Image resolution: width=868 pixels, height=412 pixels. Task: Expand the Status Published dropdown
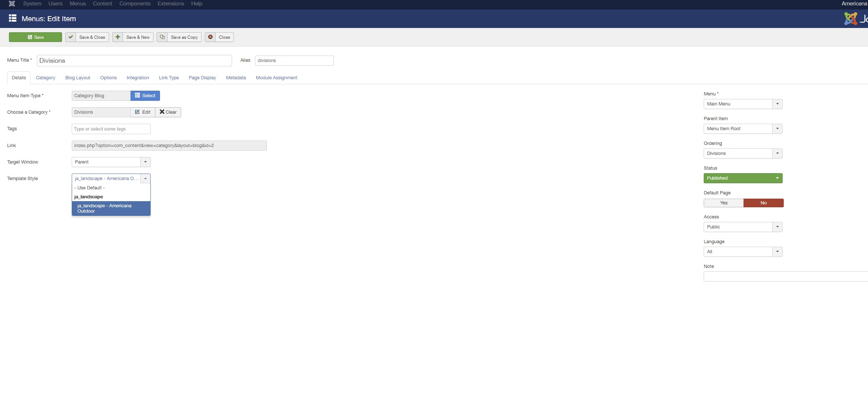(743, 178)
